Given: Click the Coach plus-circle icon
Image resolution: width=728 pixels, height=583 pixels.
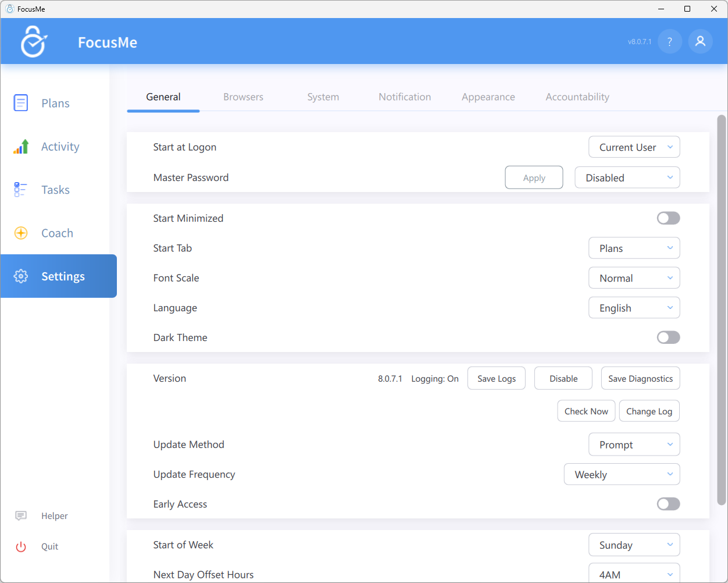Looking at the screenshot, I should point(21,233).
